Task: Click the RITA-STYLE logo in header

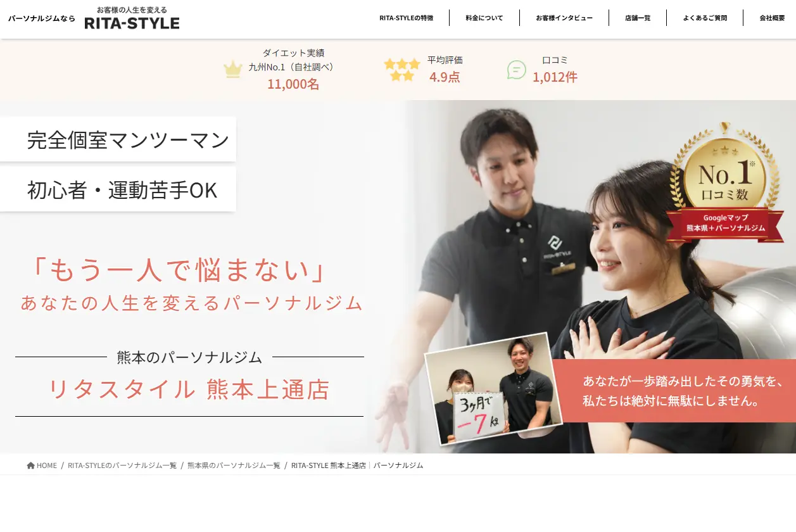Action: pyautogui.click(x=132, y=19)
